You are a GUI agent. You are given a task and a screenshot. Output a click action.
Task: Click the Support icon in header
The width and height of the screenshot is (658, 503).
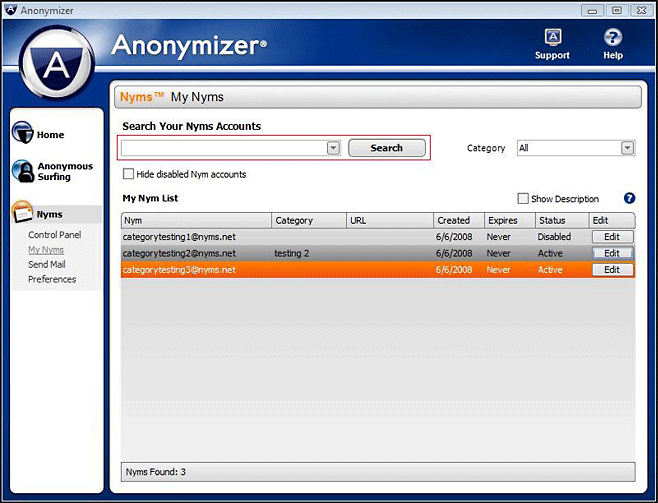click(552, 38)
